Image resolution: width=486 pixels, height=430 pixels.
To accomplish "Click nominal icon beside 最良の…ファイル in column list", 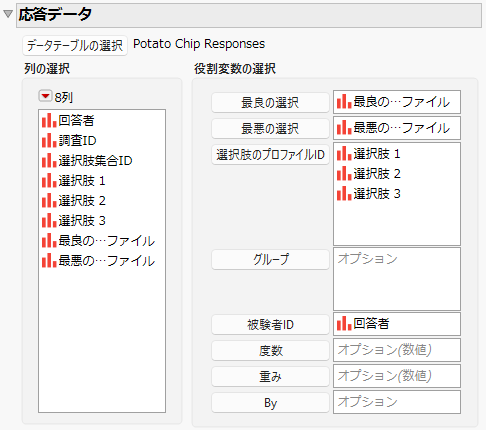I will 49,240.
